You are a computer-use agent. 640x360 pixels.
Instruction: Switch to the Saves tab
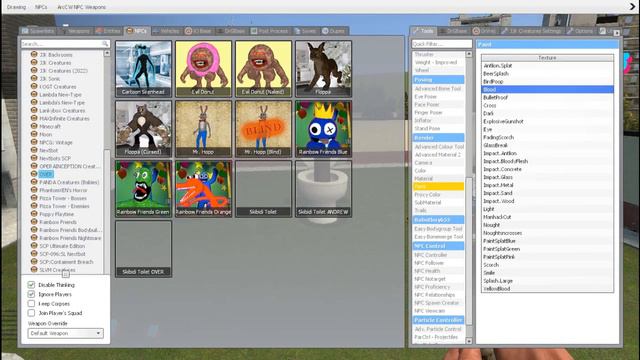[x=305, y=31]
